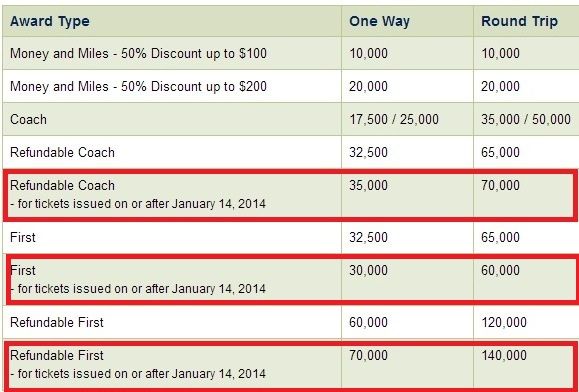Screen dimensions: 579x392
Task: Click the 140,000 round trip value
Action: click(504, 355)
